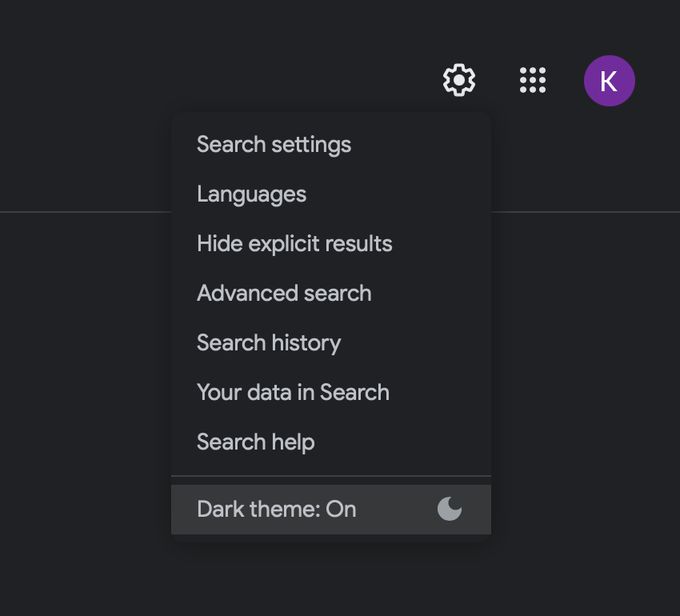Image resolution: width=680 pixels, height=616 pixels.
Task: Open Search settings from the menu
Action: coord(274,145)
